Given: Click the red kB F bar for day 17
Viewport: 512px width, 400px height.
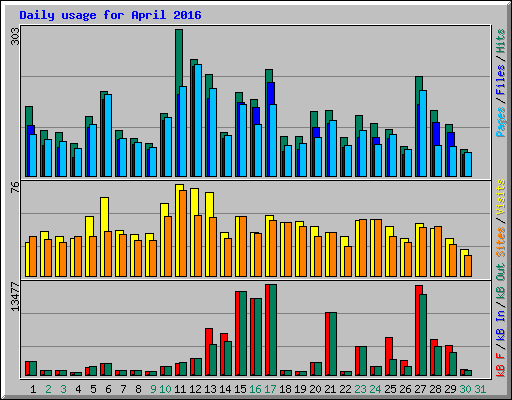Looking at the screenshot, I should point(267,330).
